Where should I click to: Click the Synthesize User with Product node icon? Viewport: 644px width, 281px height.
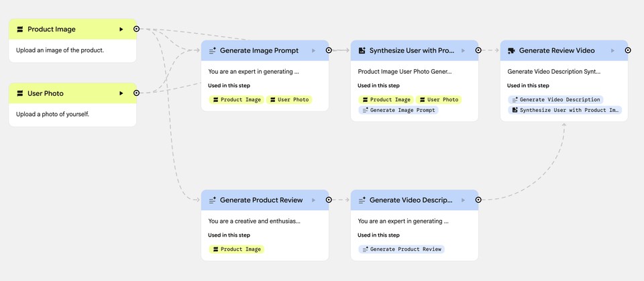[x=362, y=50]
